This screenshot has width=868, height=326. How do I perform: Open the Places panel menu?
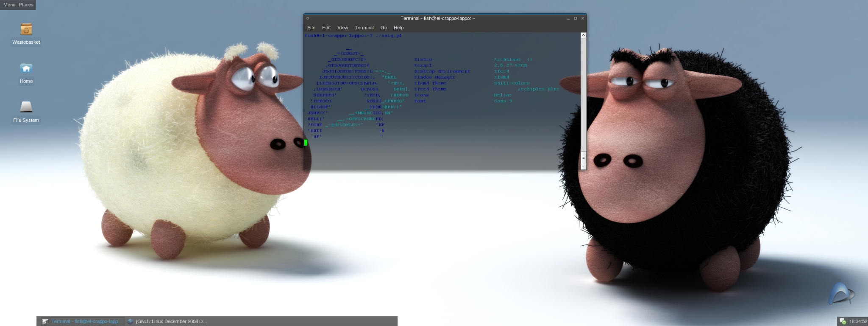pyautogui.click(x=26, y=5)
